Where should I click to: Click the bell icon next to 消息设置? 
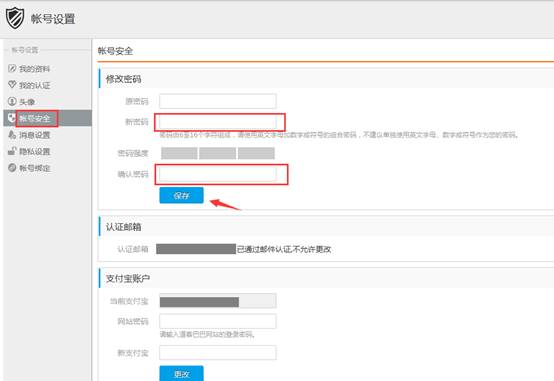pos(12,135)
